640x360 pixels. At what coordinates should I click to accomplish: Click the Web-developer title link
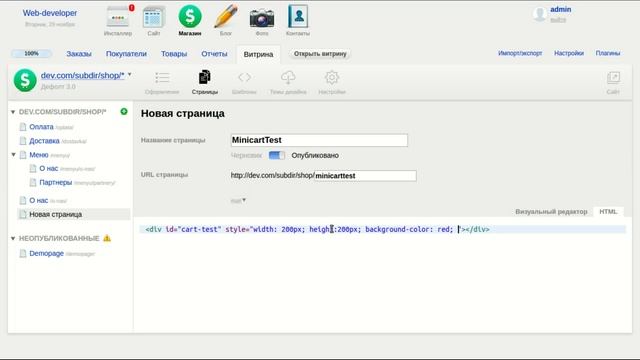50,13
